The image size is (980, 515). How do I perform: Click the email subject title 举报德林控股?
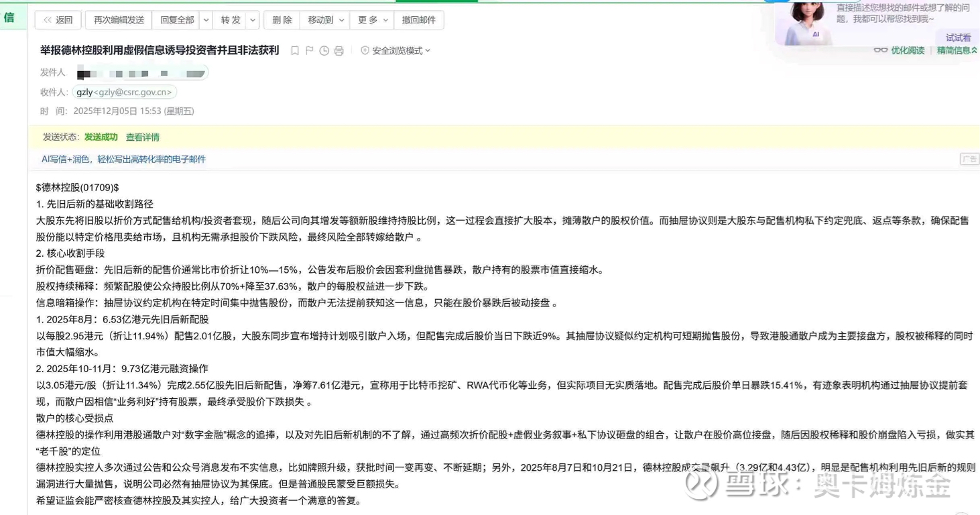point(160,50)
